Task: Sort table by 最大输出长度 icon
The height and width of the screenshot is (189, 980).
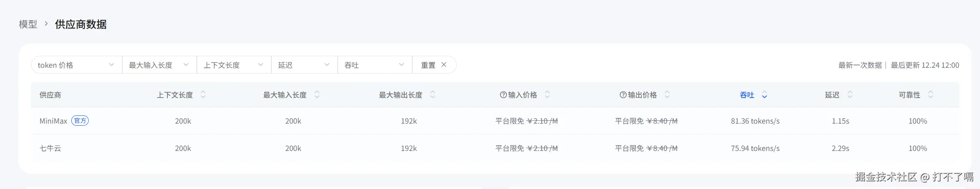Action: click(x=433, y=95)
